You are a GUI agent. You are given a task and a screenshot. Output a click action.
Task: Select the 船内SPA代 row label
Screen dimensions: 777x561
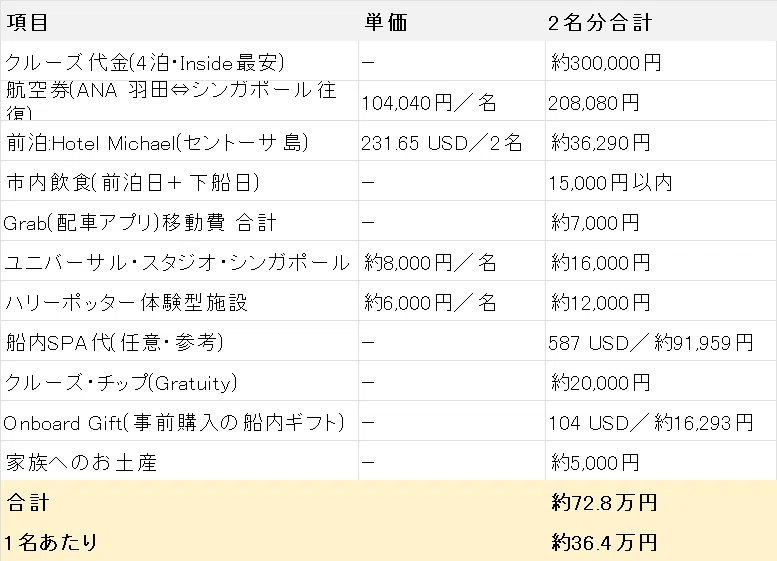pos(114,343)
